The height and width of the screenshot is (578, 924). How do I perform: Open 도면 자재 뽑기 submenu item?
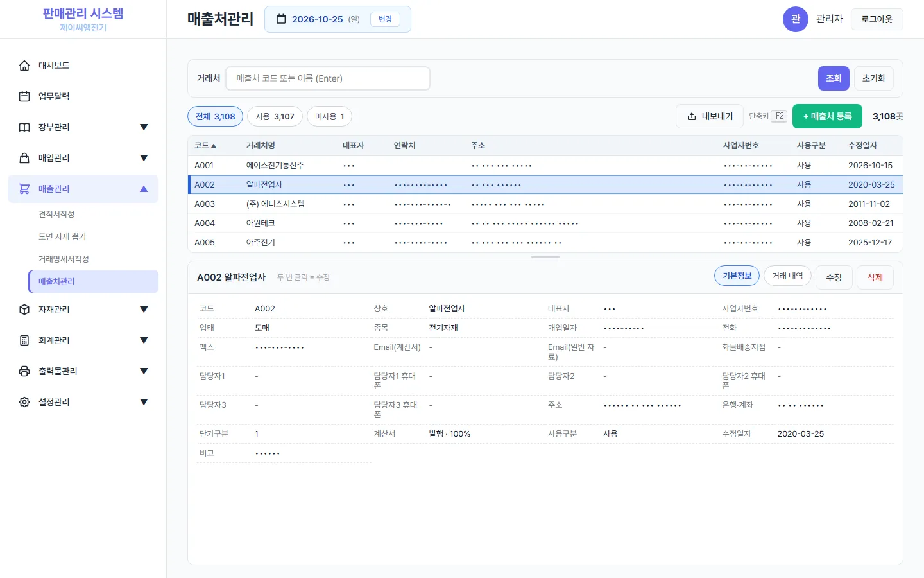click(93, 236)
